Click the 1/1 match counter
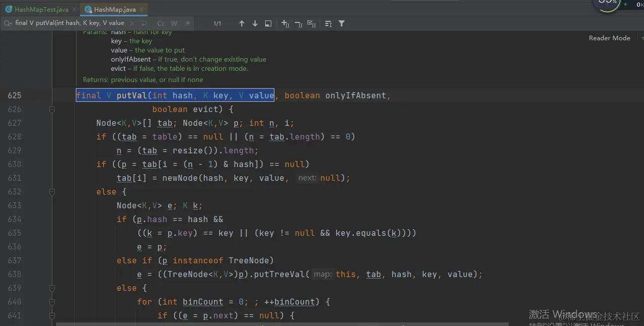 coord(217,23)
